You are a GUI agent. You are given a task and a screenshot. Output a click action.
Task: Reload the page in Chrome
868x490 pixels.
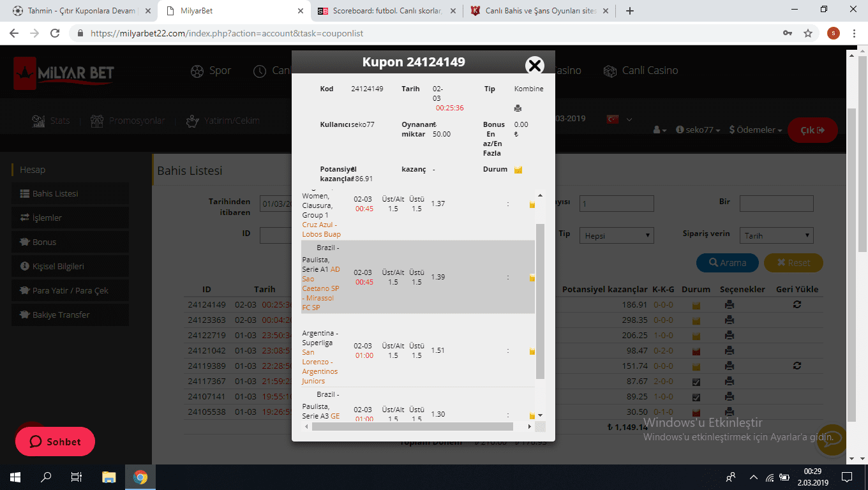[x=55, y=33]
